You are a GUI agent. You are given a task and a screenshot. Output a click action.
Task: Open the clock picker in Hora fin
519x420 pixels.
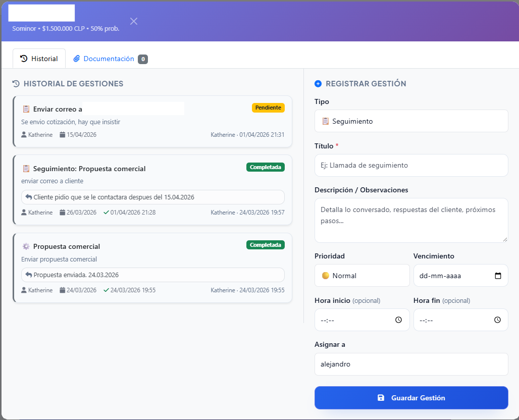point(497,320)
